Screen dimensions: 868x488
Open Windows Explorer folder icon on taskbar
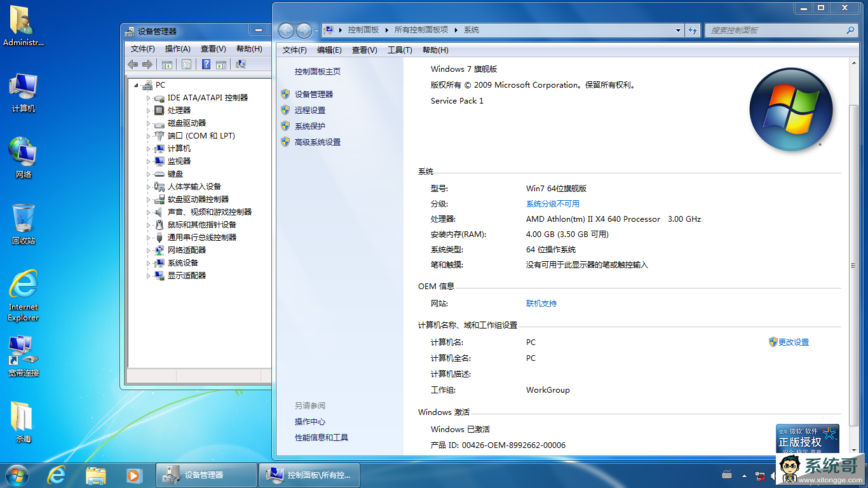click(x=95, y=475)
